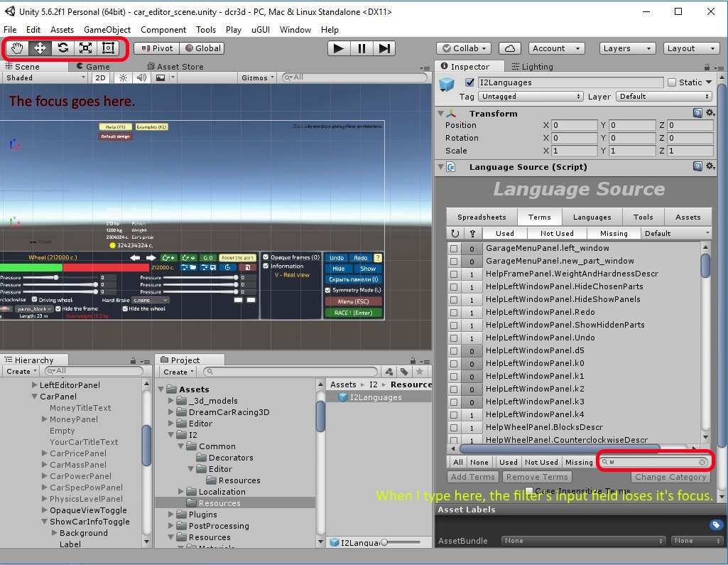Step one frame forward

tap(384, 48)
